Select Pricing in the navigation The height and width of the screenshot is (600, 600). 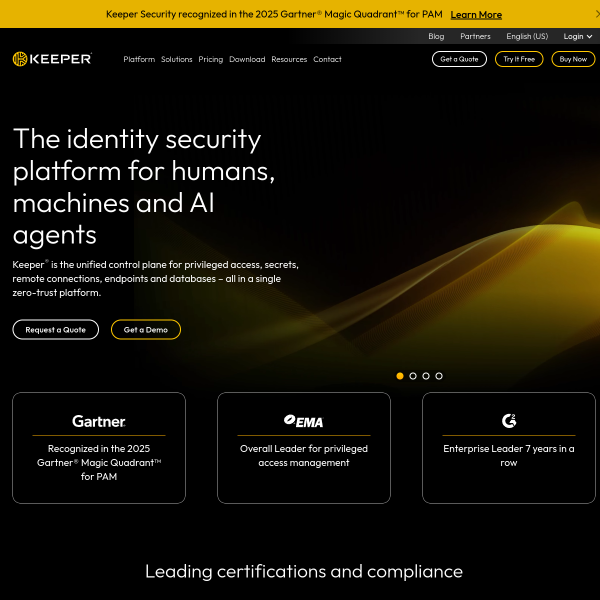point(210,59)
